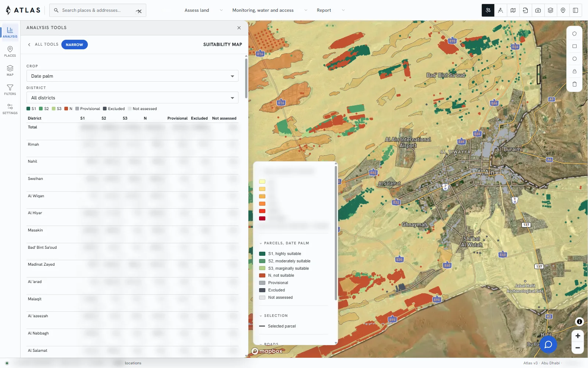Open Places in the sidebar
Viewport: 588px width, 368px height.
pyautogui.click(x=10, y=52)
